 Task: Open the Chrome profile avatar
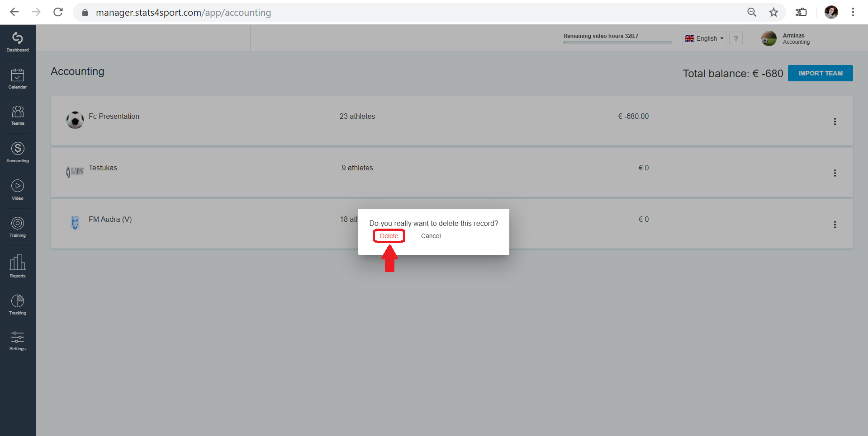(831, 12)
